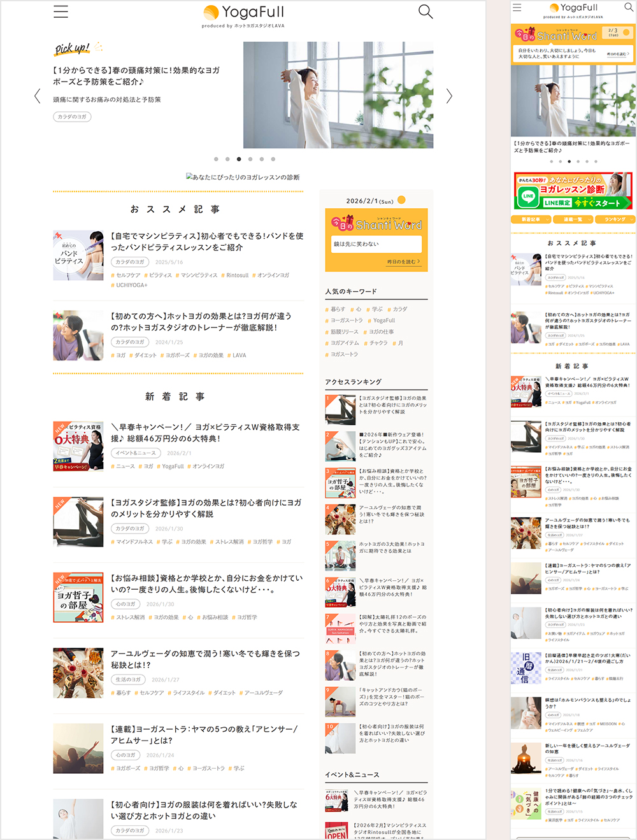Open the mobile view hamburger menu
The height and width of the screenshot is (840, 637).
tap(517, 8)
